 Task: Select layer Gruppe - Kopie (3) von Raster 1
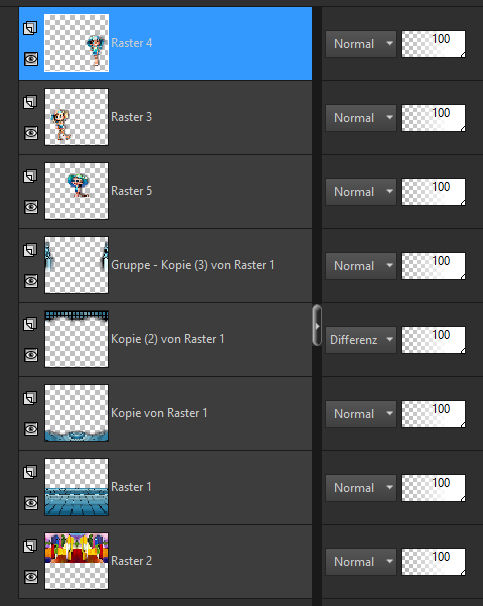(165, 265)
